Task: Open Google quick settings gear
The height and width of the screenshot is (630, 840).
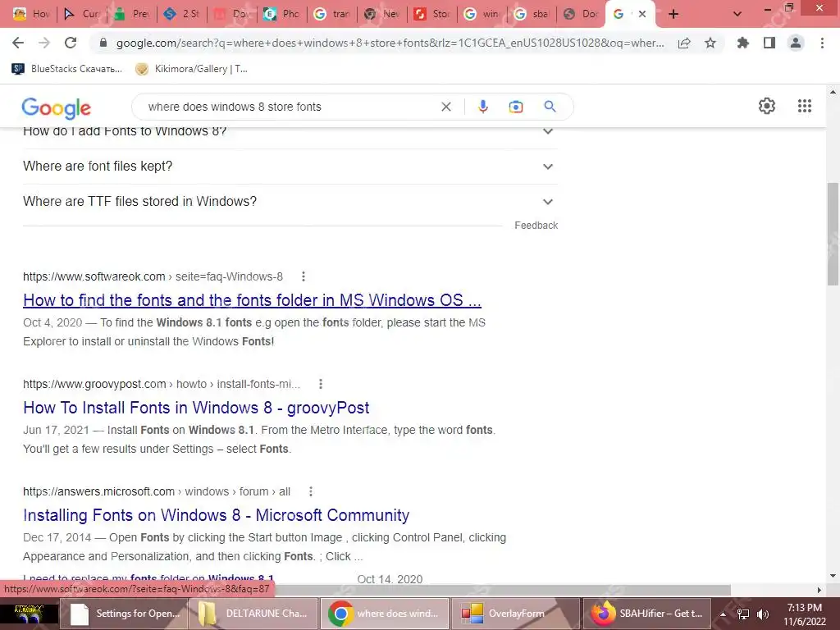Action: [x=767, y=106]
